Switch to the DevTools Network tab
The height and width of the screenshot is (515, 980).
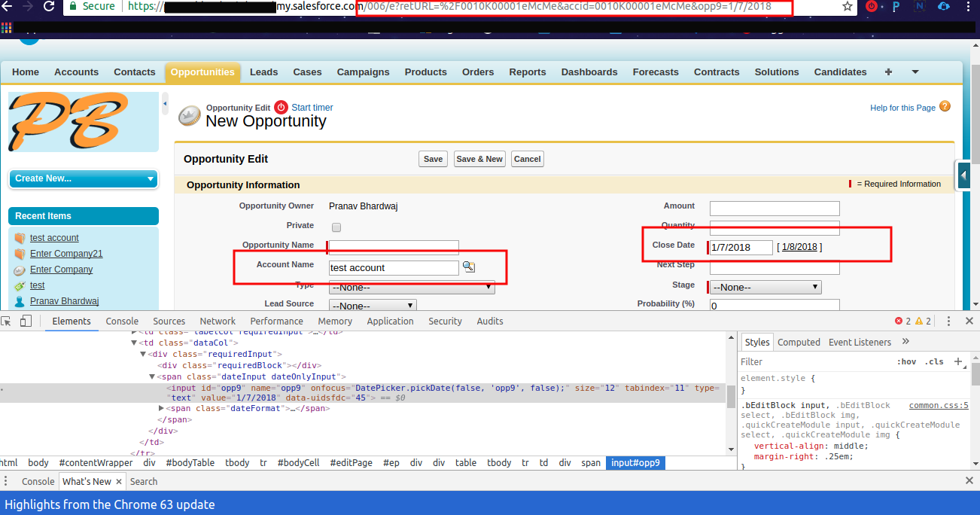coord(218,321)
